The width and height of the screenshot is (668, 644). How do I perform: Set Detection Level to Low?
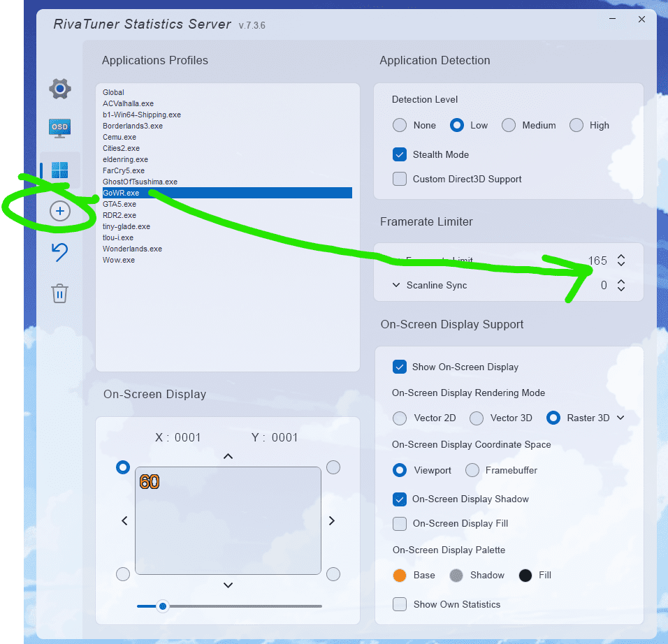(x=457, y=125)
